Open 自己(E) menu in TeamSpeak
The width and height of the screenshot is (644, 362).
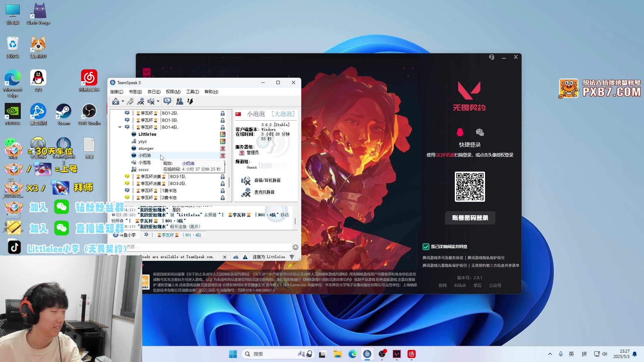154,92
